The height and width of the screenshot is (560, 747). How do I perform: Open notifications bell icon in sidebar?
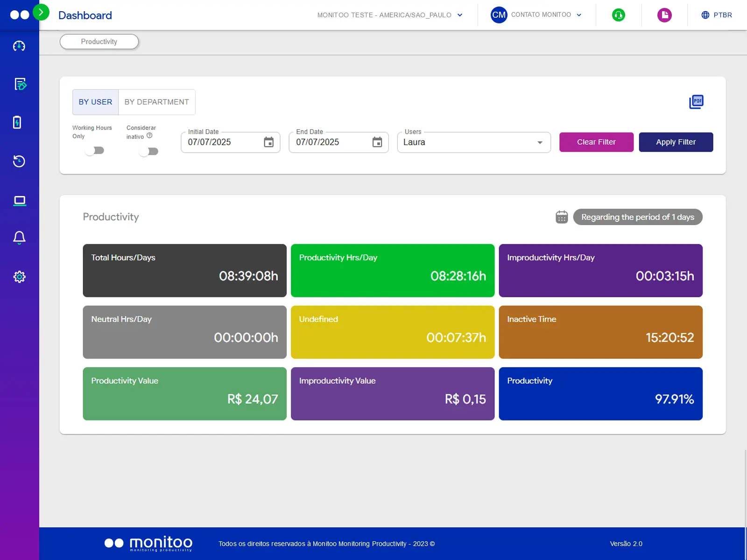pos(19,238)
